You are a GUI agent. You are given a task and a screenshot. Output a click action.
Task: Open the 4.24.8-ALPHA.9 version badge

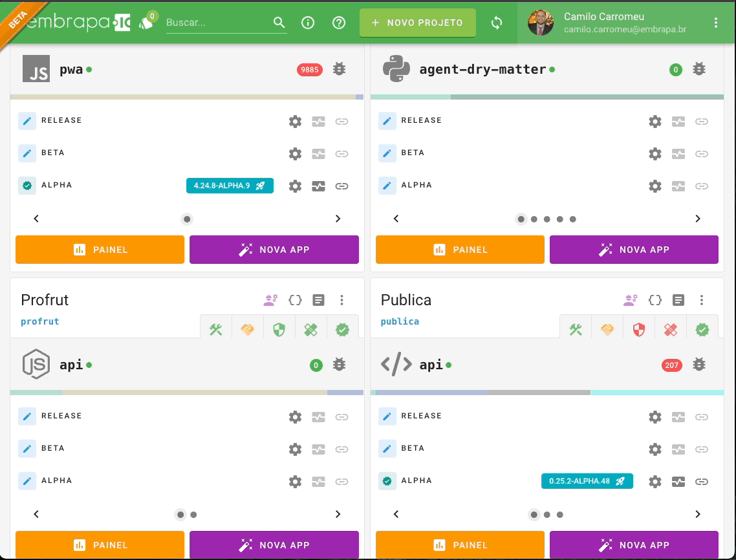(x=230, y=186)
